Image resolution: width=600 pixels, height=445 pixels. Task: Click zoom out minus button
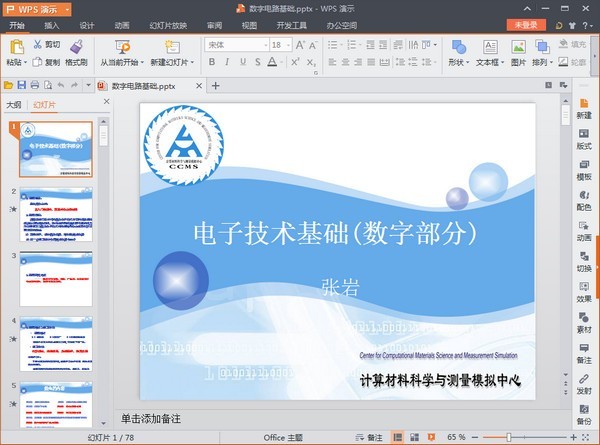[x=475, y=437]
